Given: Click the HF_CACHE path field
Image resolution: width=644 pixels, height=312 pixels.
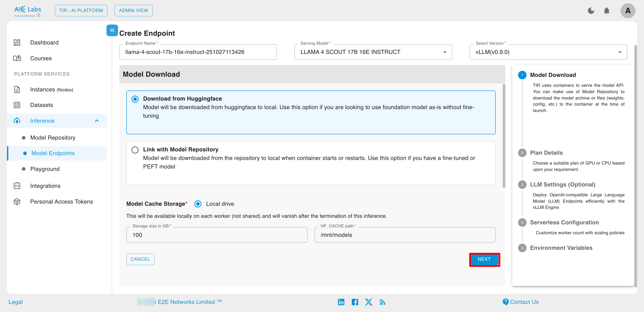Looking at the screenshot, I should [405, 235].
